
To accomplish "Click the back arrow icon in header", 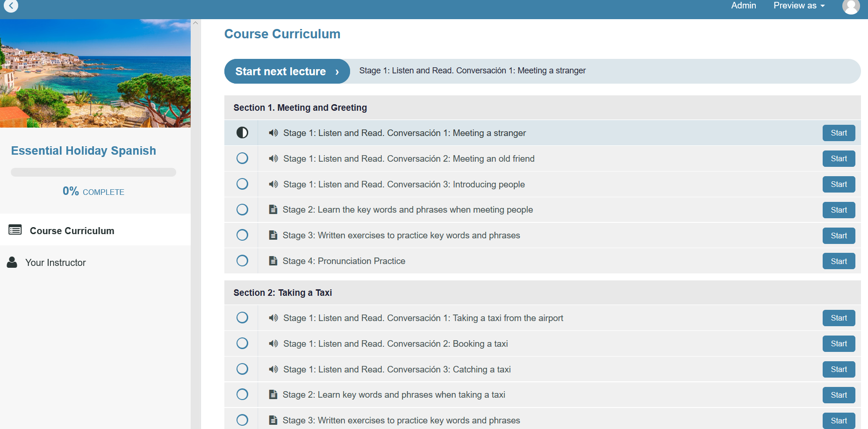I will click(11, 6).
